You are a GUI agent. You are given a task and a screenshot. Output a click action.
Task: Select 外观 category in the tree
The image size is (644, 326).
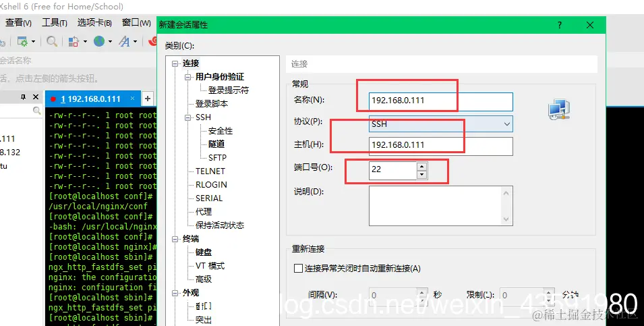[x=191, y=293]
